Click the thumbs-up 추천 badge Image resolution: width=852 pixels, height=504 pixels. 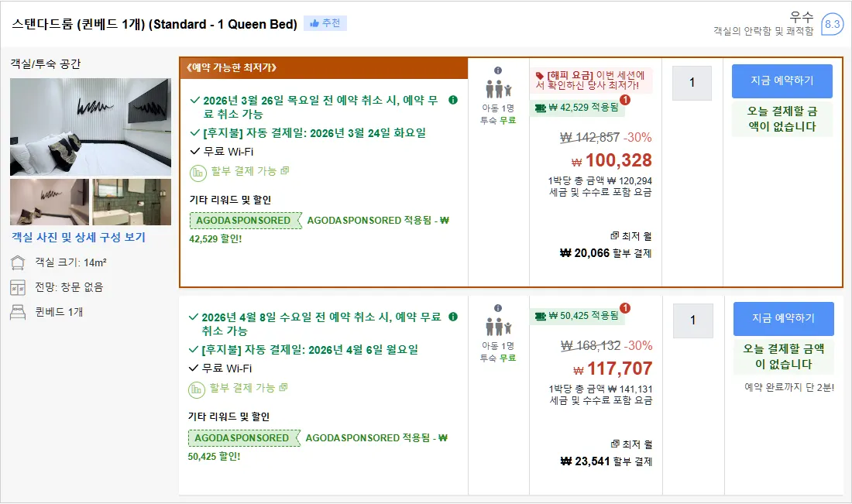click(325, 23)
